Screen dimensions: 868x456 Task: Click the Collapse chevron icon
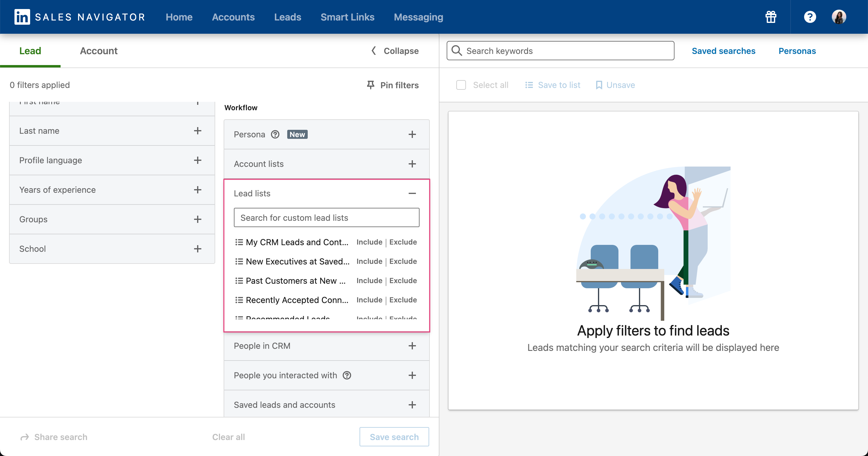[x=373, y=51]
